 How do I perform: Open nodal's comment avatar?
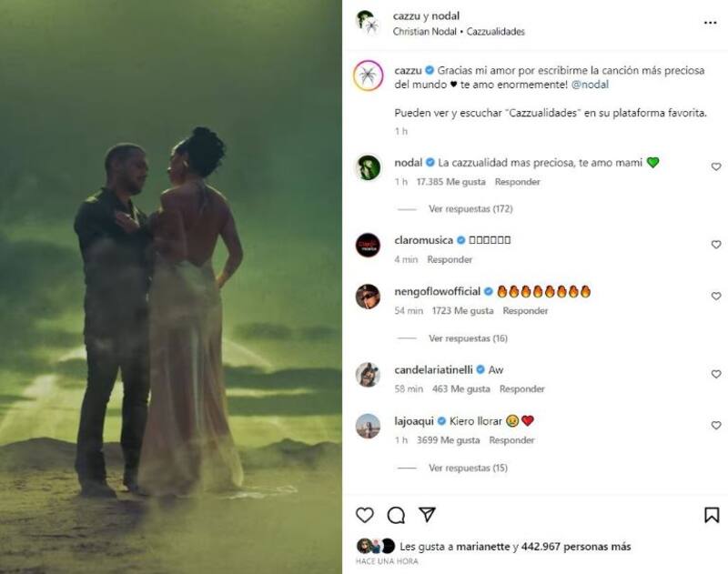[x=368, y=167]
